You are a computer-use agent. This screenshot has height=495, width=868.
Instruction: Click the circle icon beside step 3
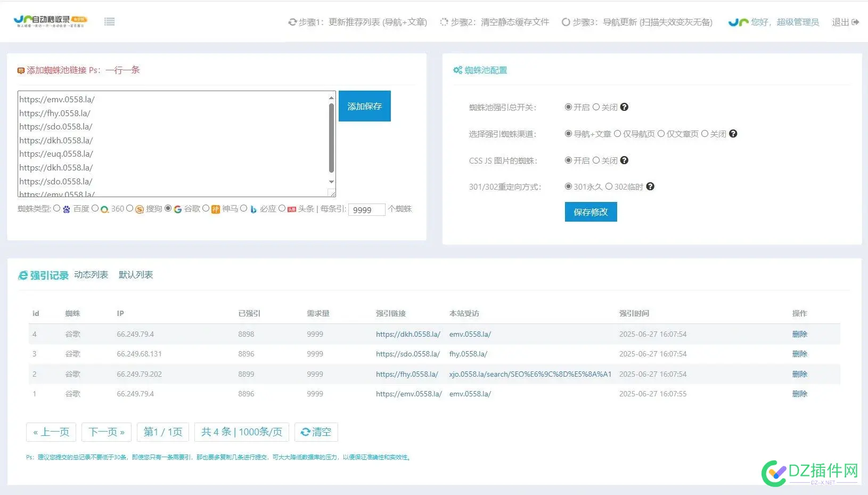pos(566,22)
